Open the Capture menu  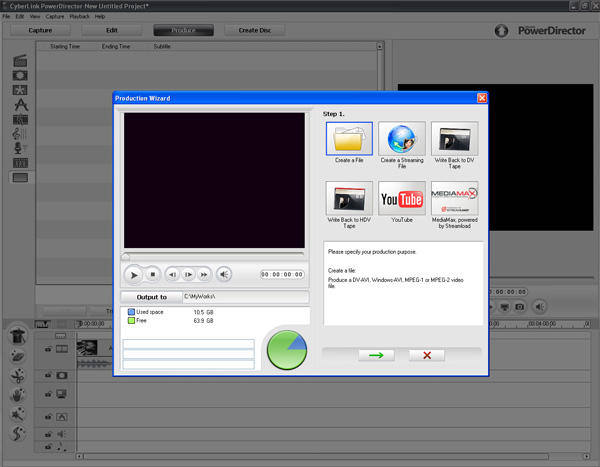click(x=55, y=16)
